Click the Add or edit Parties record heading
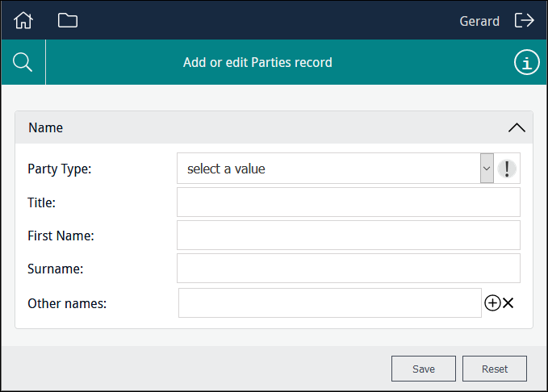This screenshot has width=548, height=392. pyautogui.click(x=257, y=62)
